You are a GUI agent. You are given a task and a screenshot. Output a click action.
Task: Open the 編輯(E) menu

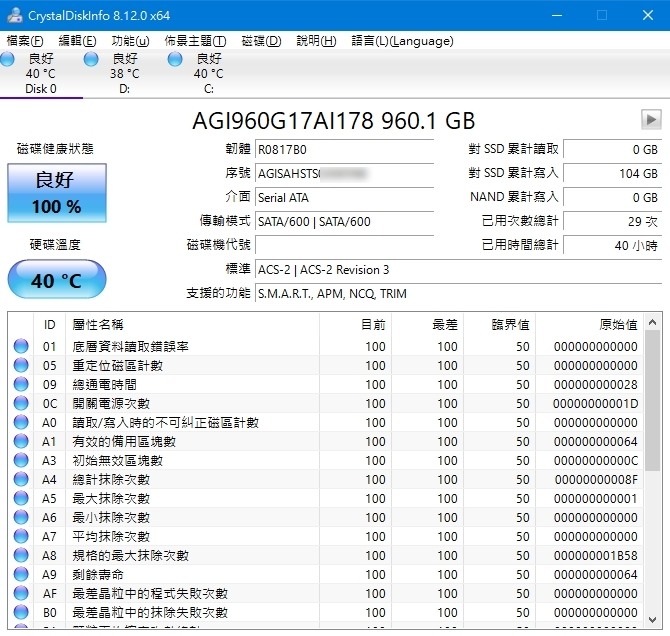pyautogui.click(x=77, y=41)
